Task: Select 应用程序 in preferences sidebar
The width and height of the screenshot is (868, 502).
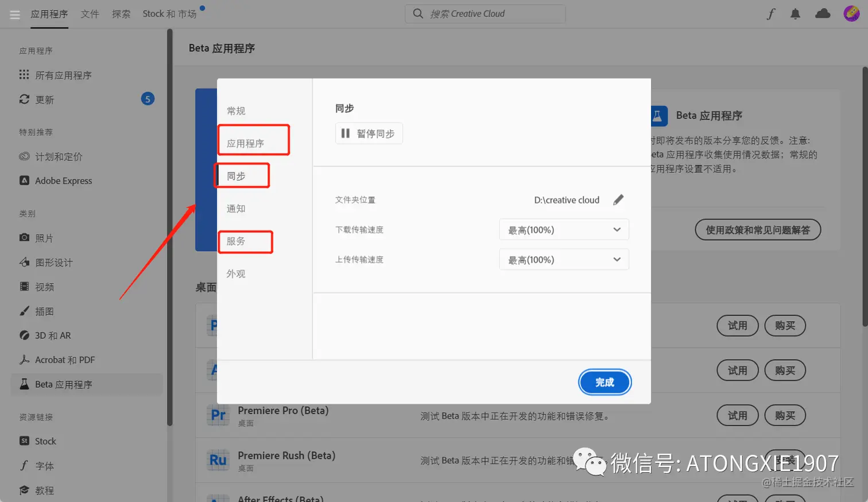Action: 246,143
